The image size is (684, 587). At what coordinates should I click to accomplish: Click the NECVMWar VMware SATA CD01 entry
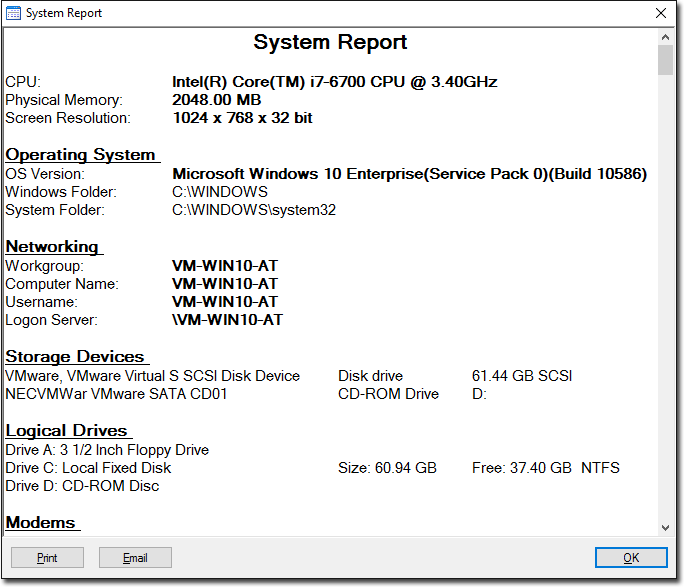point(116,394)
